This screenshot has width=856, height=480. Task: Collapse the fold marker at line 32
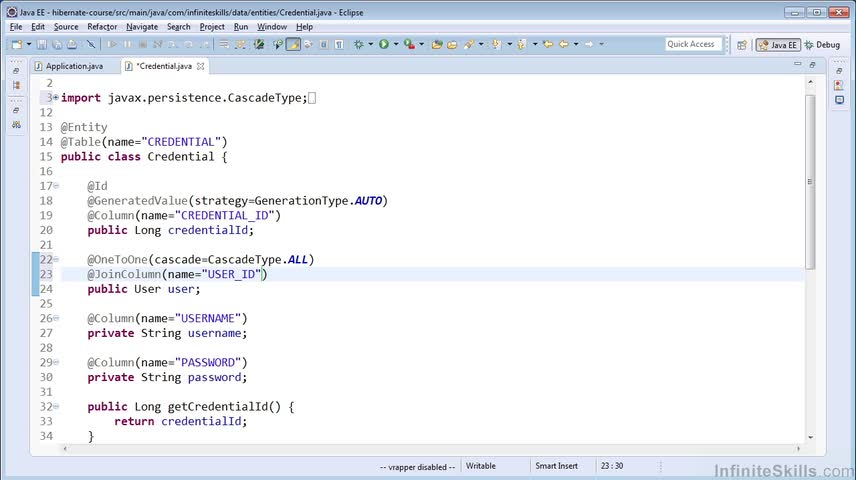point(56,406)
